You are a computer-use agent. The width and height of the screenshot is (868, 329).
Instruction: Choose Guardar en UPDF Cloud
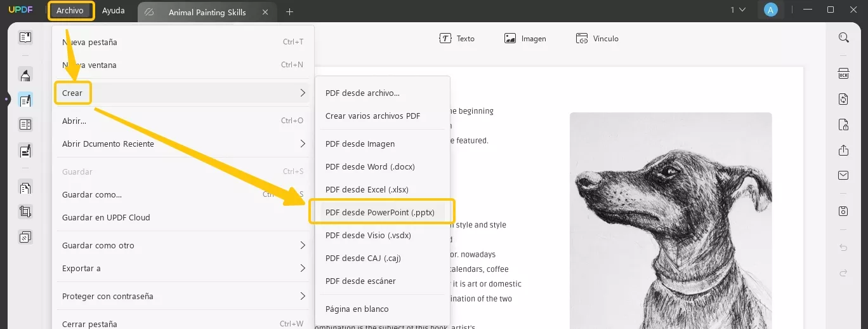tap(183, 217)
